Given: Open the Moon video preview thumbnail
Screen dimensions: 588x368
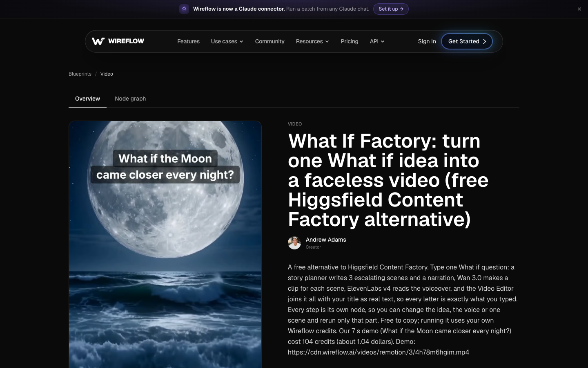Looking at the screenshot, I should pos(165,244).
